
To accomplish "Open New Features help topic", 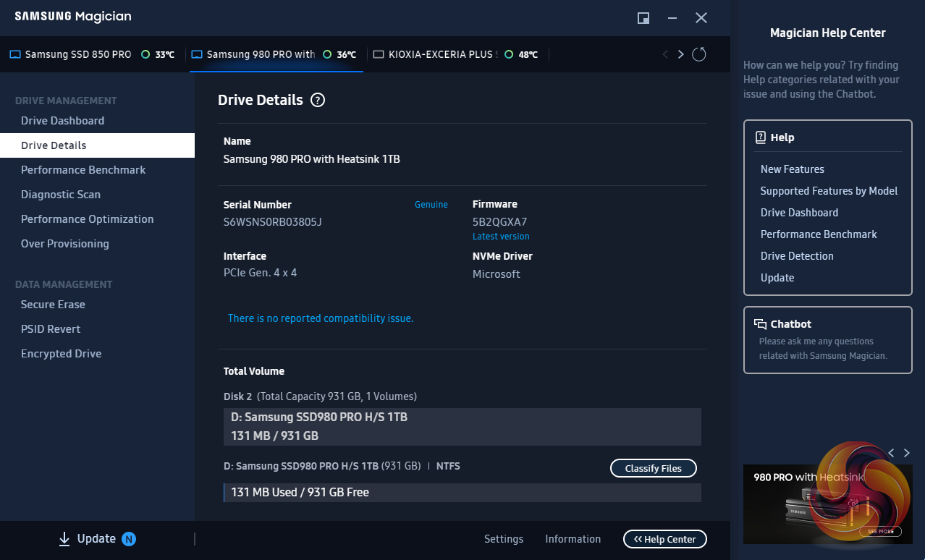I will click(x=793, y=169).
